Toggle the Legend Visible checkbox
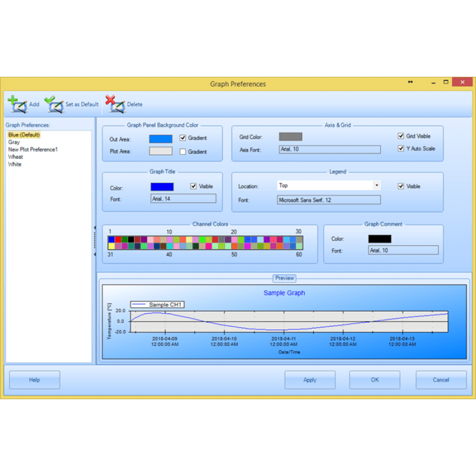The width and height of the screenshot is (476, 476). (x=400, y=186)
